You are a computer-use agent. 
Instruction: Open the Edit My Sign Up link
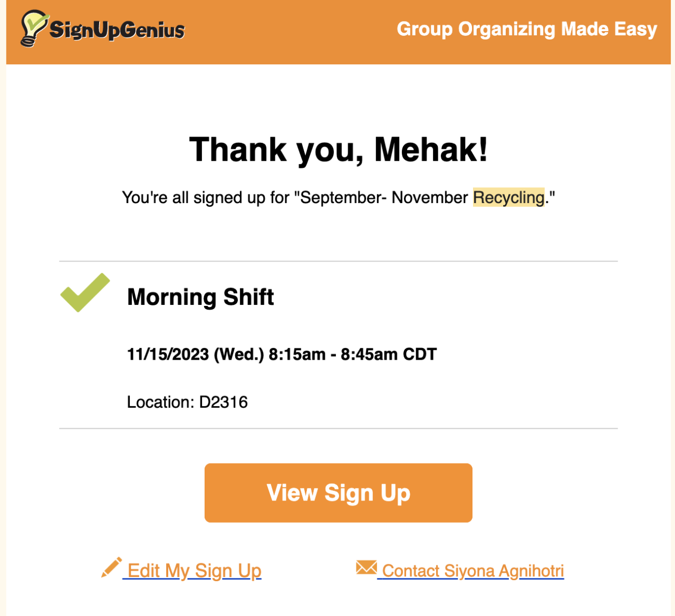(x=195, y=571)
